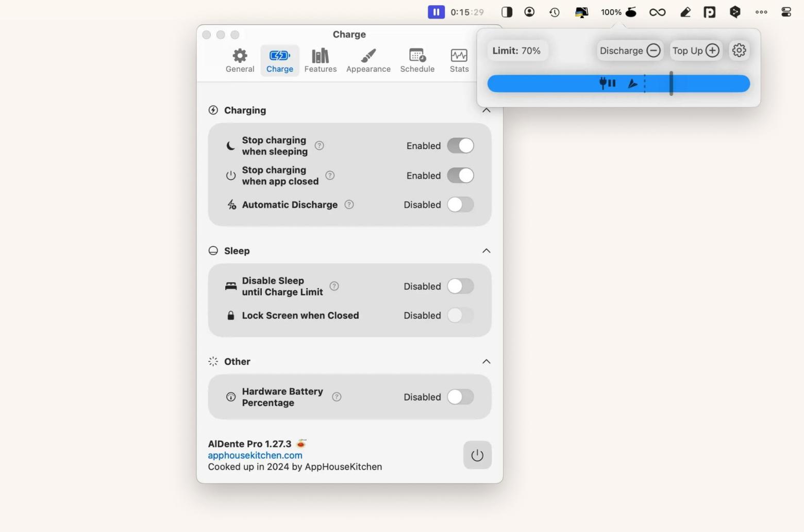Toggle Stop charging when app closed switch

(460, 176)
